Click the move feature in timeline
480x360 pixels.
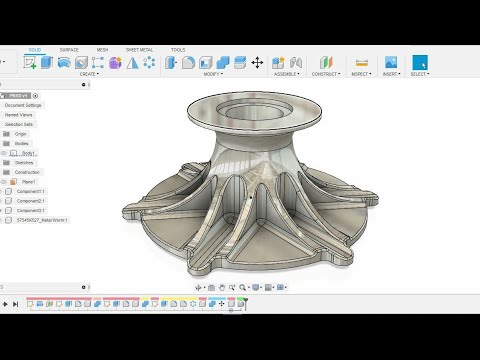221,304
